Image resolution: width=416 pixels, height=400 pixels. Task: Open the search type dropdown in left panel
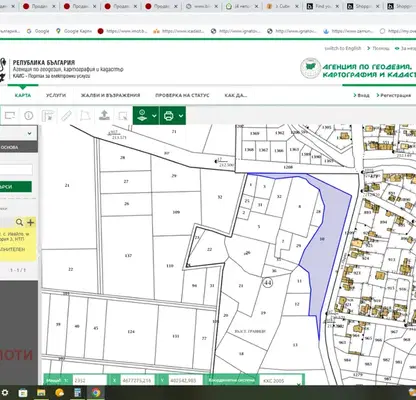[18, 133]
